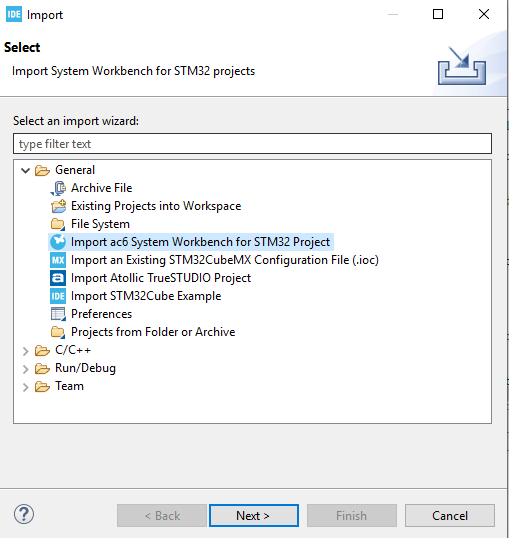Click the File System folder icon
Screen dimensions: 509x538
click(58, 224)
